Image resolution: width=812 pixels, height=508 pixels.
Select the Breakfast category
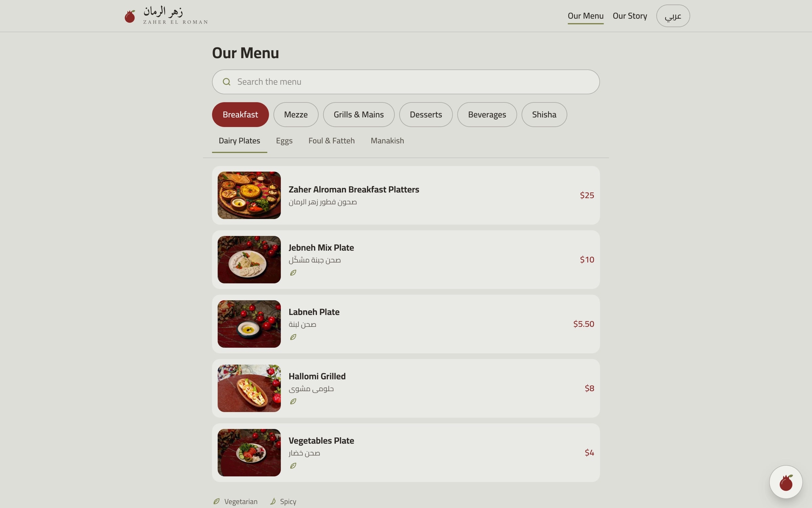240,114
